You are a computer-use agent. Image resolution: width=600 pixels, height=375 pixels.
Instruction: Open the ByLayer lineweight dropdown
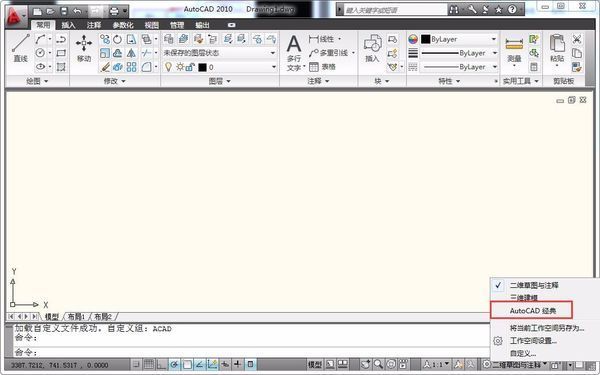pos(459,53)
